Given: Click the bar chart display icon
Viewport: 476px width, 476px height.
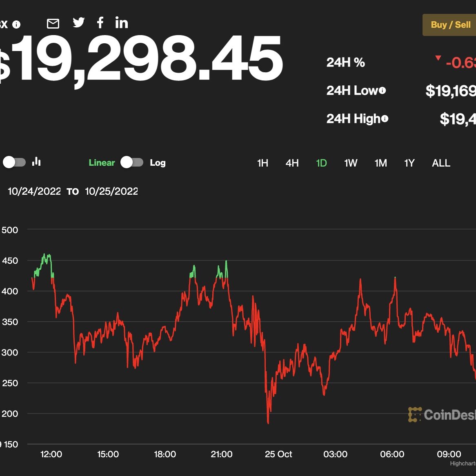Looking at the screenshot, I should pos(36,162).
